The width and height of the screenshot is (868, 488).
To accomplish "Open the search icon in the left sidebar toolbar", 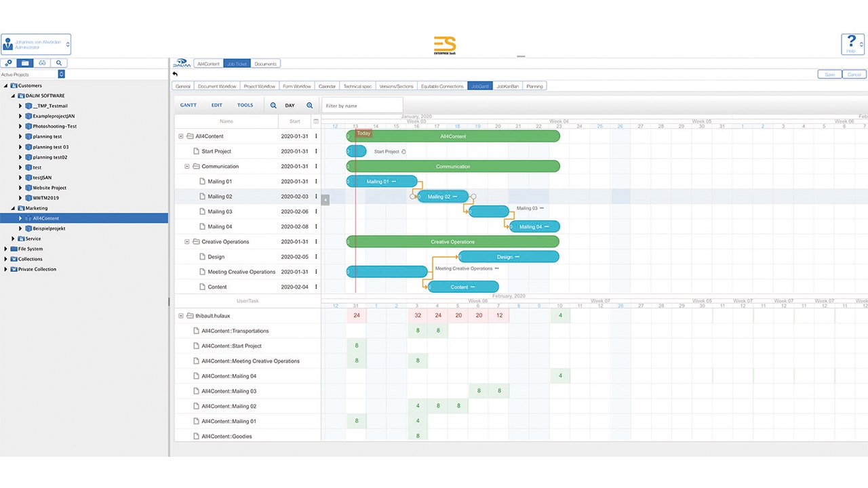I will click(x=59, y=63).
